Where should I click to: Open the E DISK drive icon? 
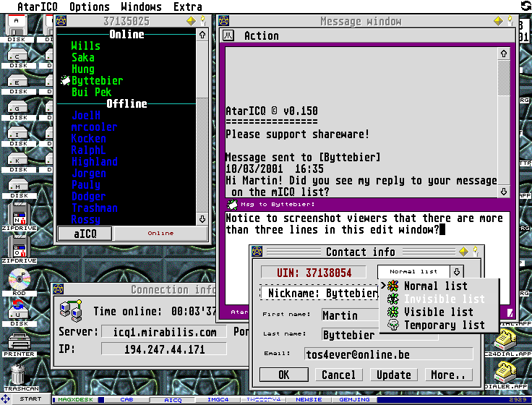[18, 85]
